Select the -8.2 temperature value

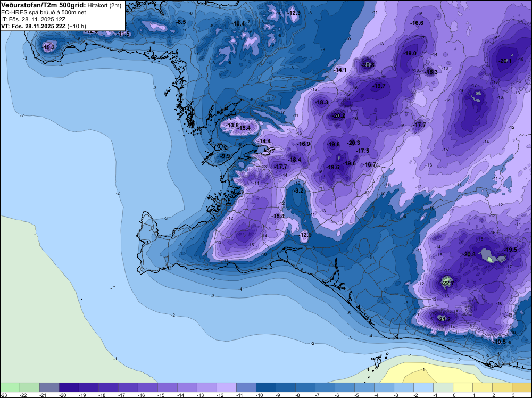point(298,190)
